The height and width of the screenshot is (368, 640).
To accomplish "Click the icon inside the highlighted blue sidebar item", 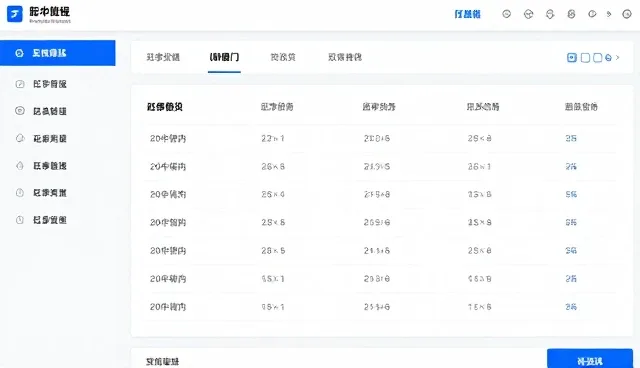I will 19,53.
